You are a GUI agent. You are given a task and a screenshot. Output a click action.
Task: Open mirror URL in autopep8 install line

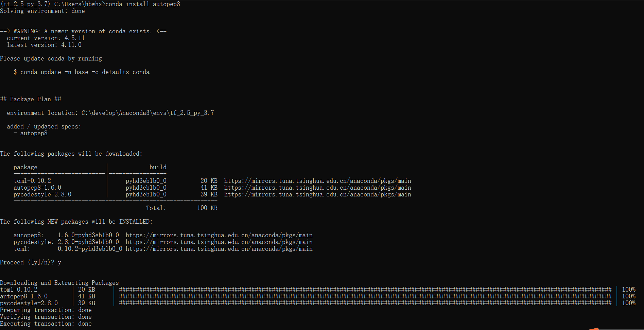click(219, 235)
